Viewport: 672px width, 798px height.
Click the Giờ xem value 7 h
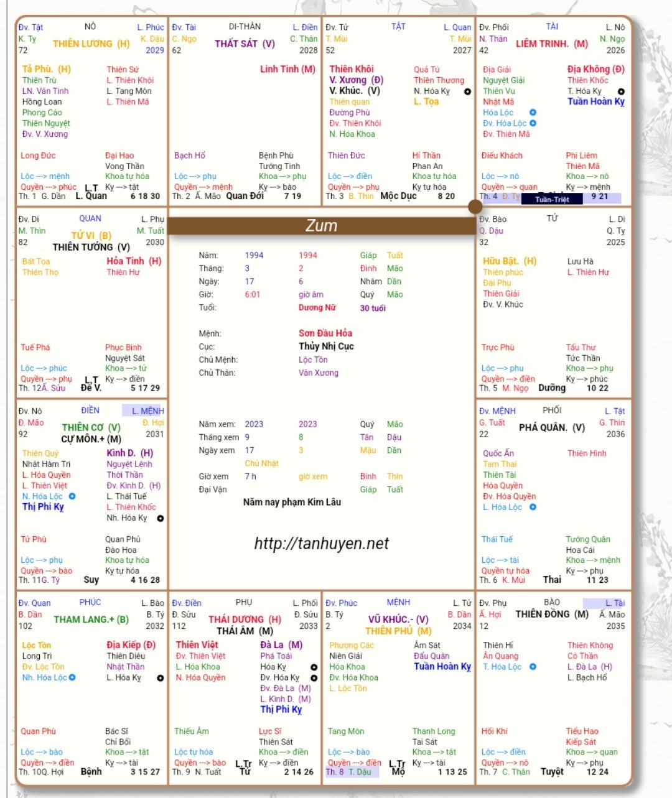point(250,476)
